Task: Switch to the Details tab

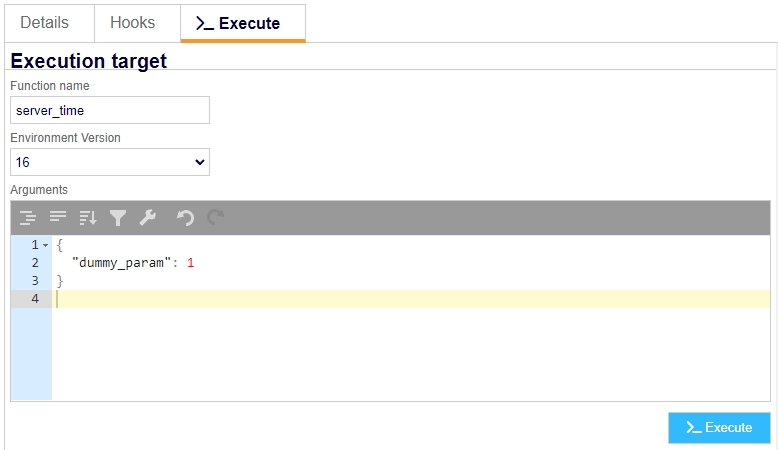Action: pos(44,23)
